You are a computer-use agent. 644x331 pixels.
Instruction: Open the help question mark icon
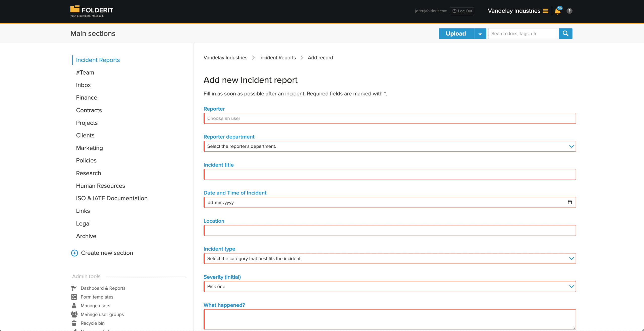[569, 11]
